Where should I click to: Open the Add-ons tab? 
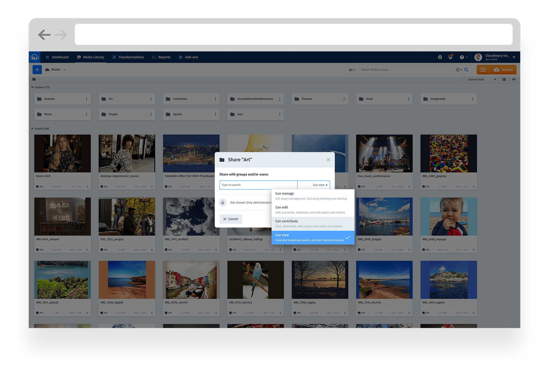[188, 57]
